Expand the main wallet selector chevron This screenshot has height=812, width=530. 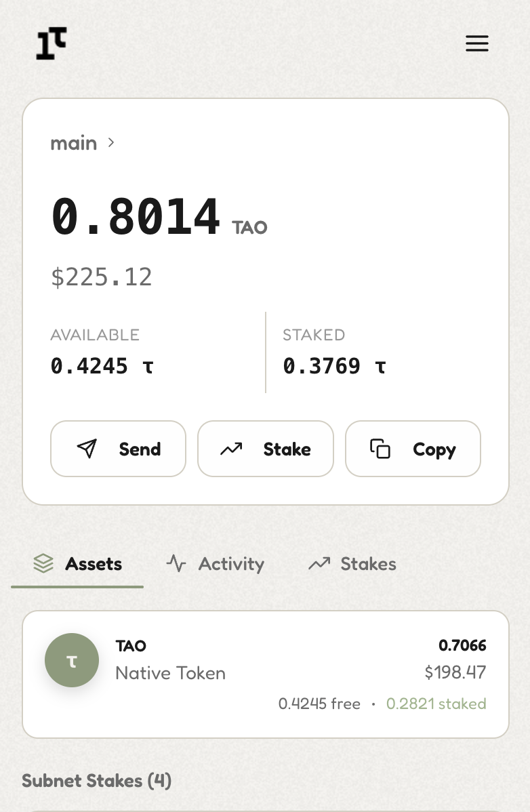110,143
